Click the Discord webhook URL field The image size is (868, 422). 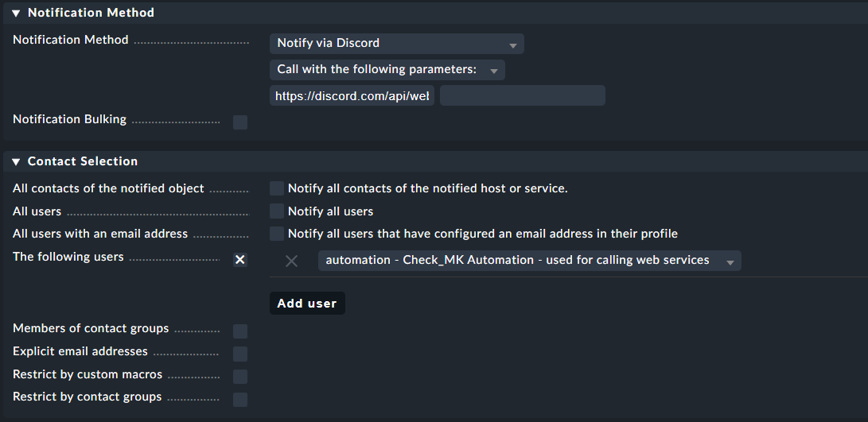pos(352,96)
